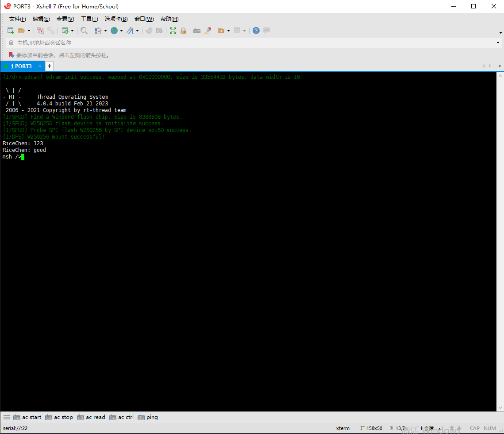Click the new folder plus icon
Viewport: 504px width, 434px height.
coord(221,31)
